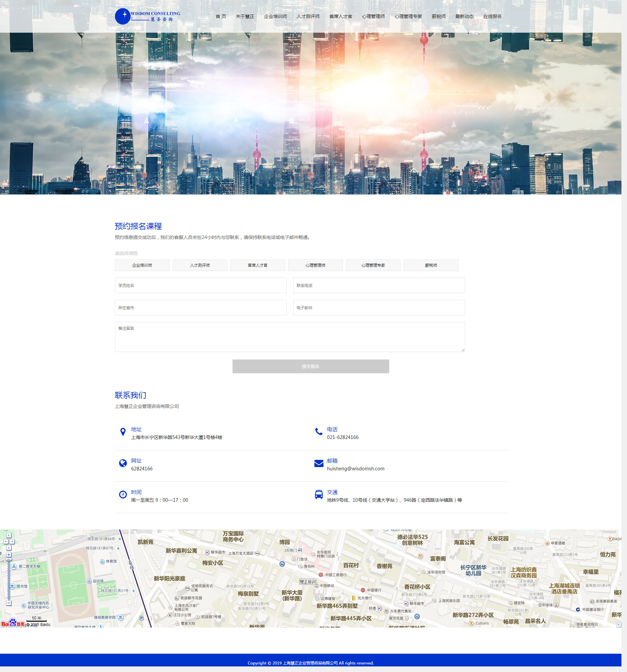Click the huisheng@wisdomsh.com email address
Screen dimensions: 627x672
tap(355, 468)
